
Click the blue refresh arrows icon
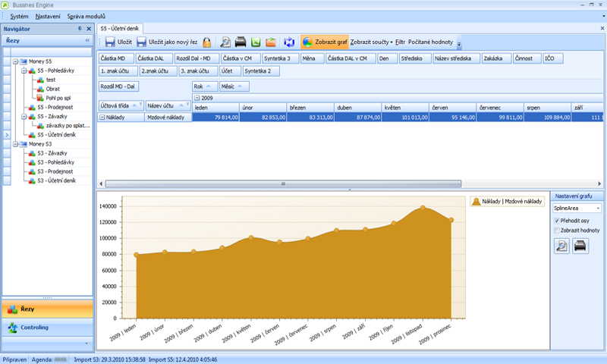pos(288,42)
